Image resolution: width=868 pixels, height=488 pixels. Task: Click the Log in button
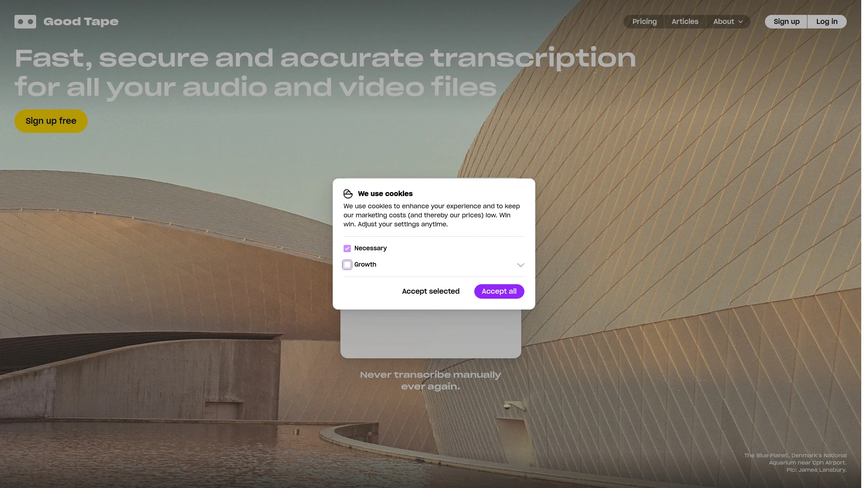827,21
